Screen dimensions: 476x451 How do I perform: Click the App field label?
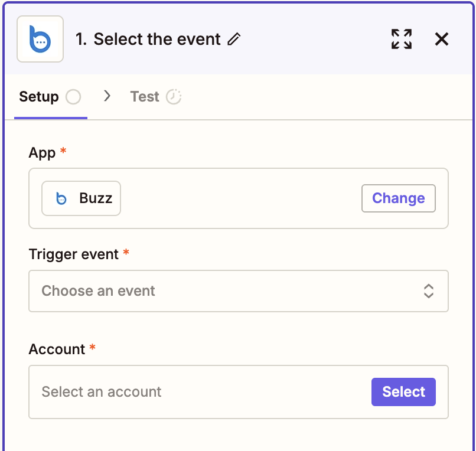(x=42, y=153)
